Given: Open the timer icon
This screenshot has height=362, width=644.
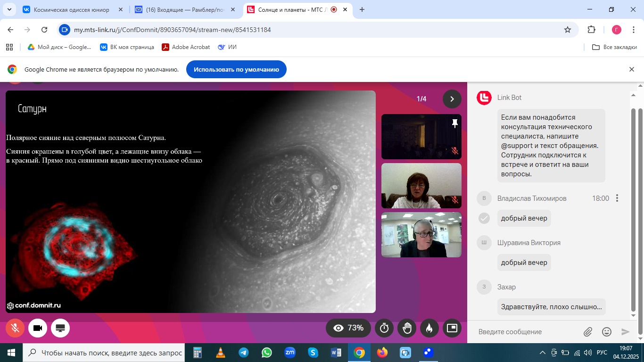Looking at the screenshot, I should pyautogui.click(x=384, y=328).
